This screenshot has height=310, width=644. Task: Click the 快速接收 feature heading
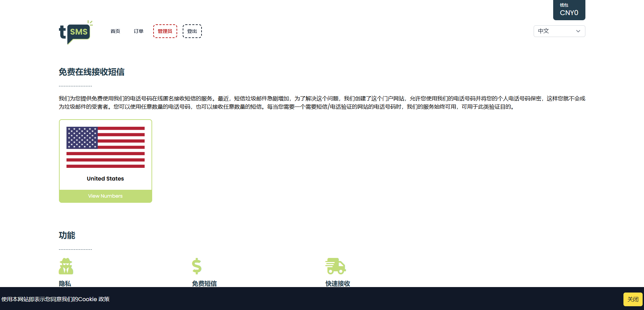coord(338,283)
